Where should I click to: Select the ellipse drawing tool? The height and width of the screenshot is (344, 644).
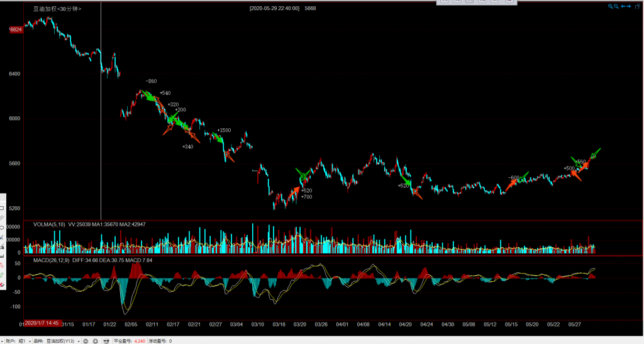2,228
